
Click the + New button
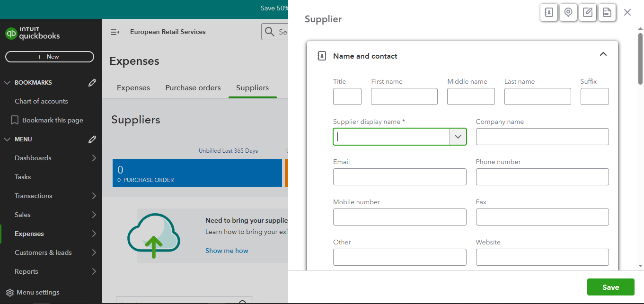[x=50, y=57]
